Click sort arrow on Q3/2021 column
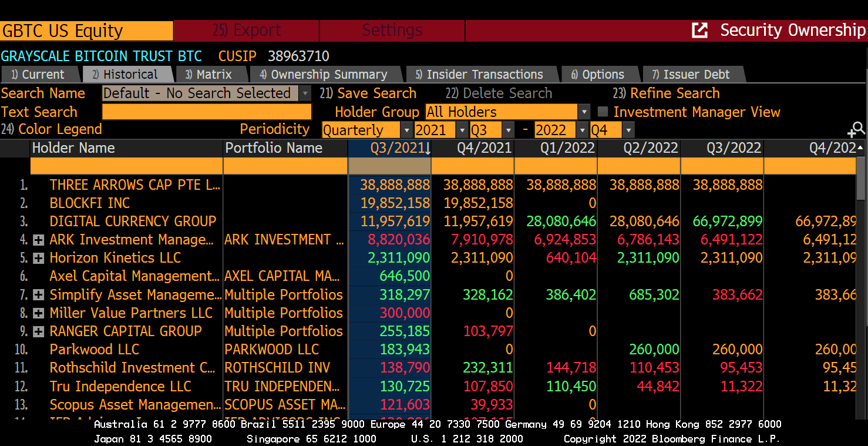 (x=428, y=149)
